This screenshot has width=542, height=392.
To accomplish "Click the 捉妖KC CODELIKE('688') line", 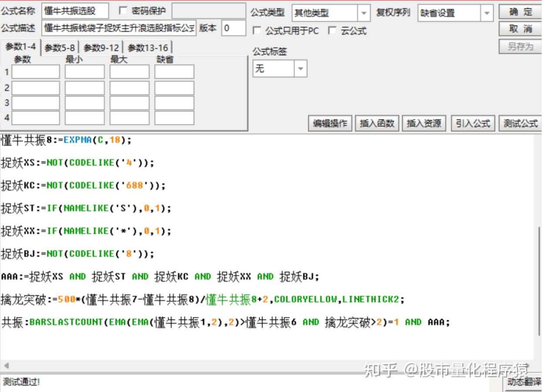I will point(84,185).
